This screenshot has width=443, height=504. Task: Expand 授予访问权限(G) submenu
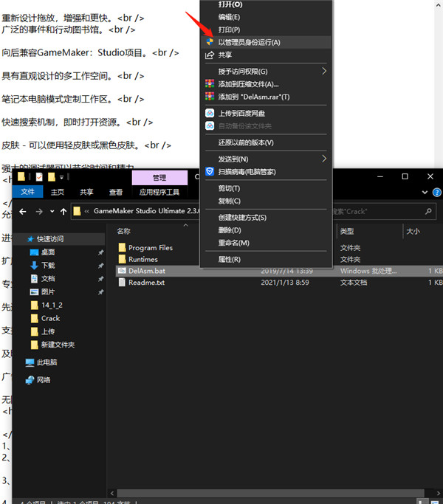click(x=266, y=72)
